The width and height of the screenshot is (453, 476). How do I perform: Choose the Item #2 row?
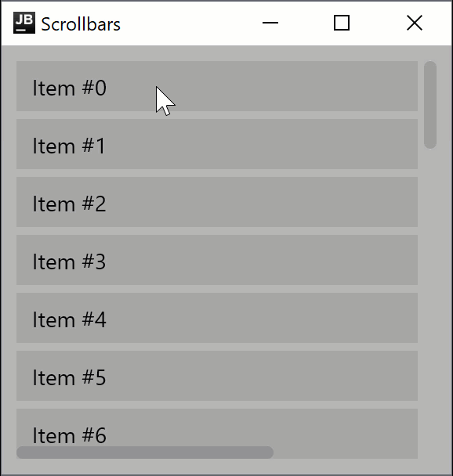point(217,202)
